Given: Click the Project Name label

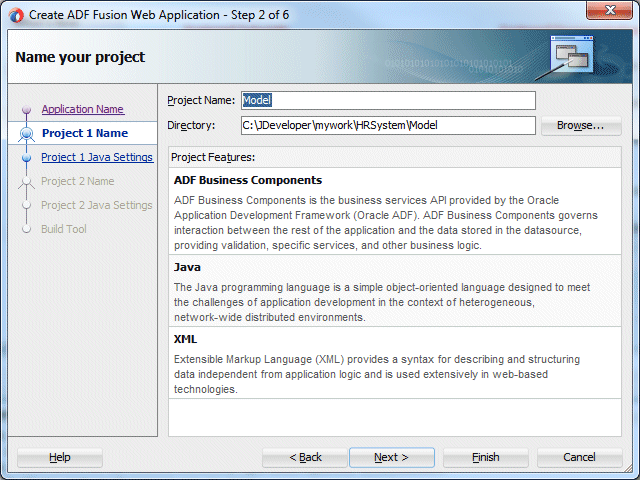Looking at the screenshot, I should coord(201,100).
